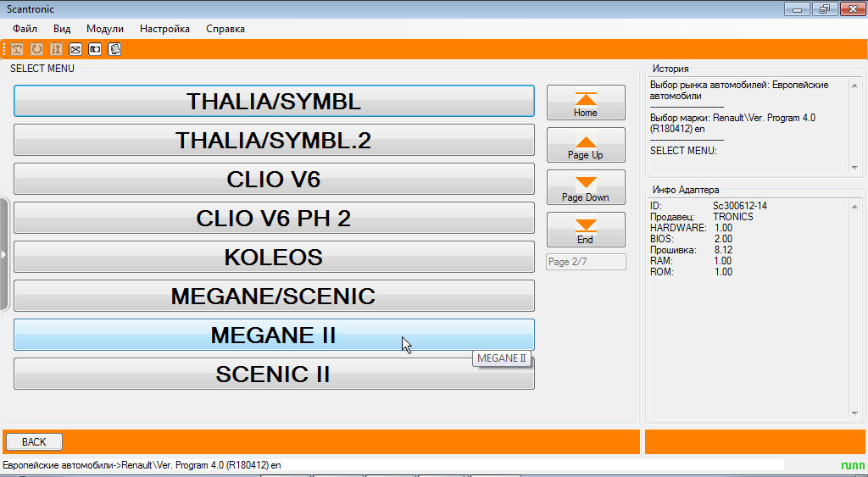This screenshot has height=477, width=868.
Task: Jump to last page with End
Action: coord(586,230)
